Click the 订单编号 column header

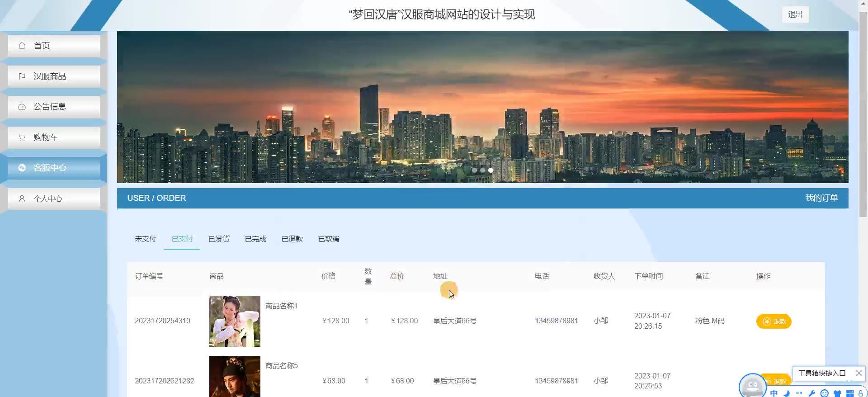[x=149, y=276]
